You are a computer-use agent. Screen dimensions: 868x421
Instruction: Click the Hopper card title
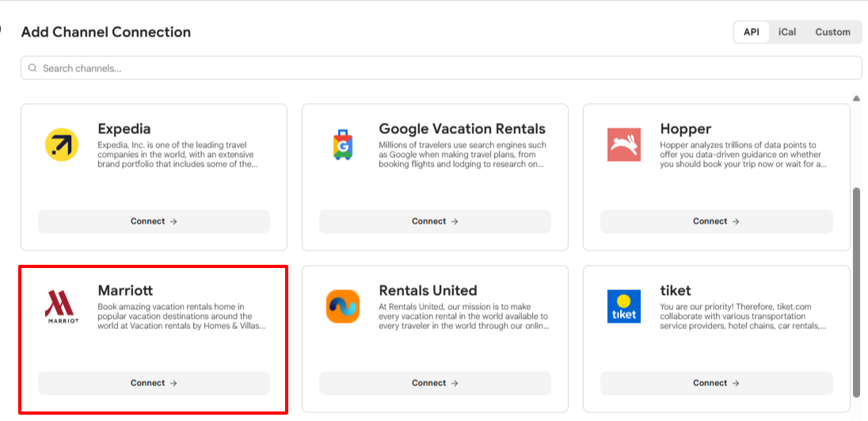tap(685, 129)
